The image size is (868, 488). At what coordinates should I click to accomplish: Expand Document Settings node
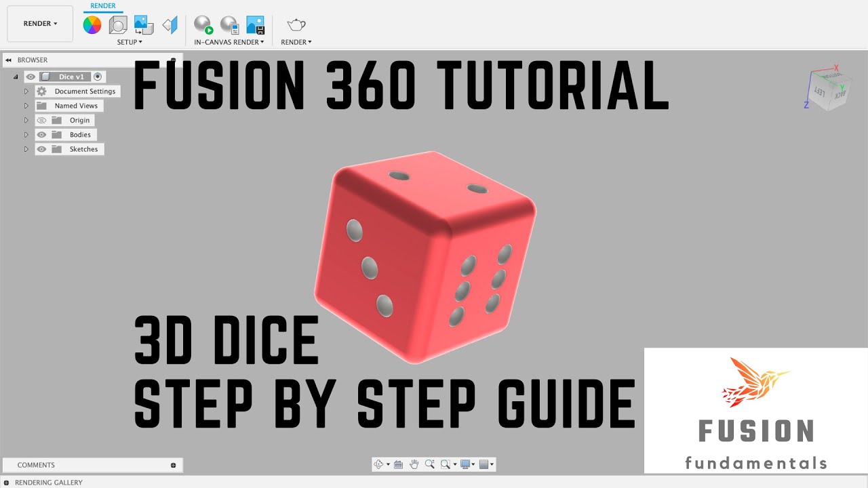(x=26, y=91)
